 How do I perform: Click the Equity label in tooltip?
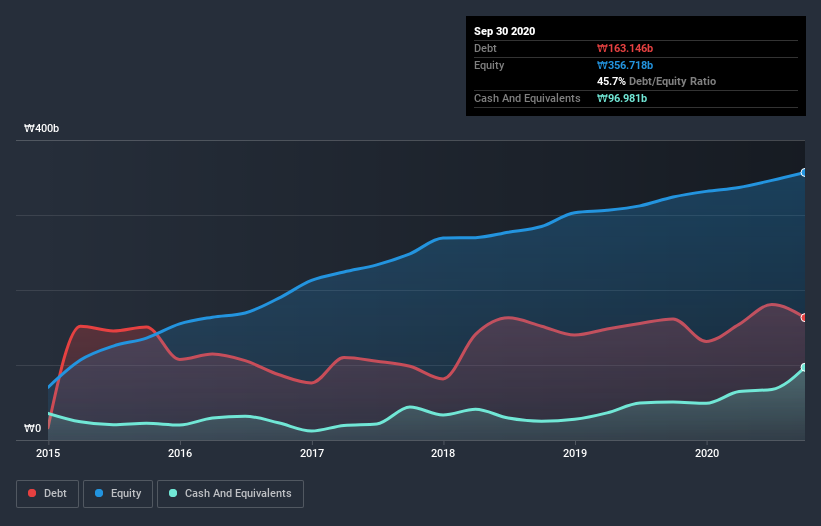[x=489, y=65]
